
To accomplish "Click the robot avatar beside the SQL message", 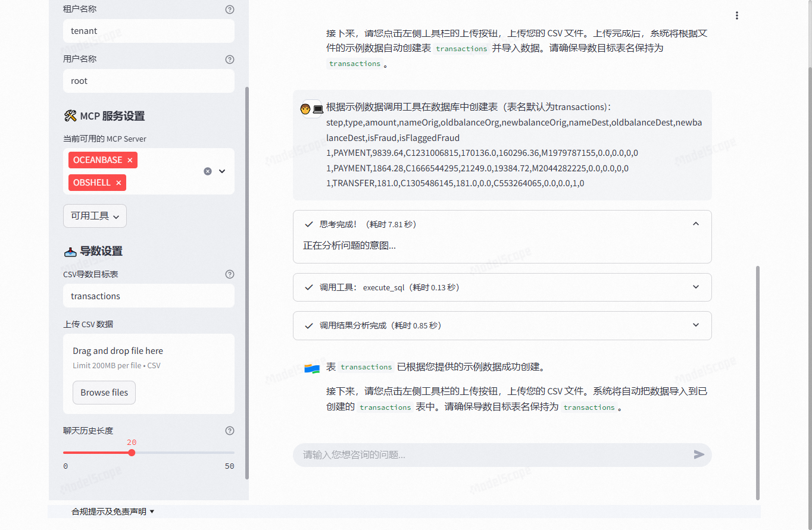I will [311, 108].
